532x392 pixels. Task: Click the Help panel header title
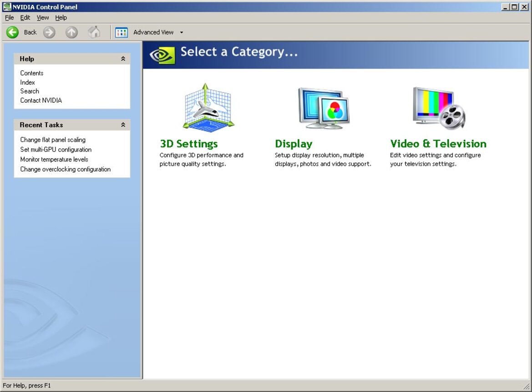(x=27, y=59)
